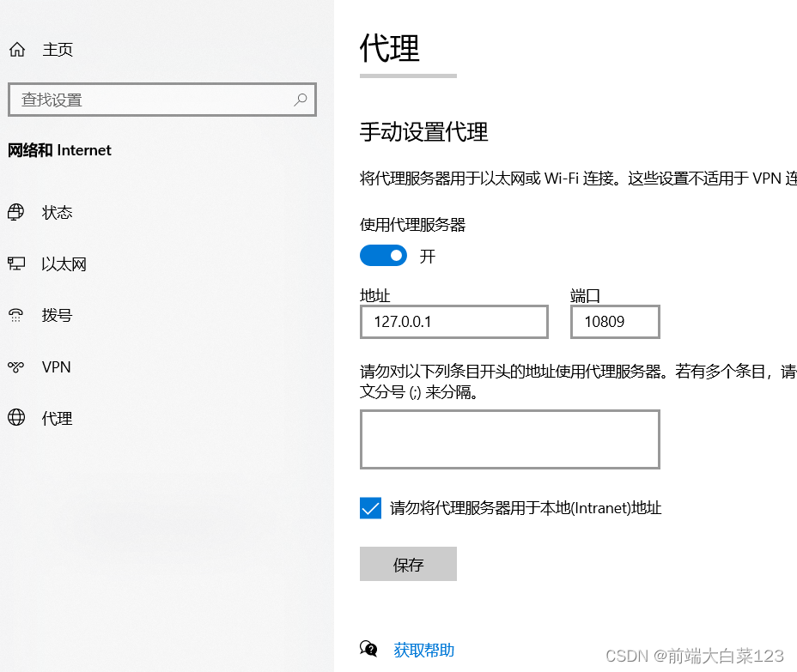Image resolution: width=797 pixels, height=672 pixels.
Task: Open the 主页 home page
Action: [58, 49]
